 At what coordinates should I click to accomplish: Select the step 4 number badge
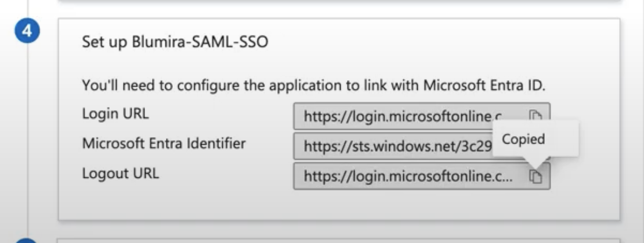pos(27,31)
